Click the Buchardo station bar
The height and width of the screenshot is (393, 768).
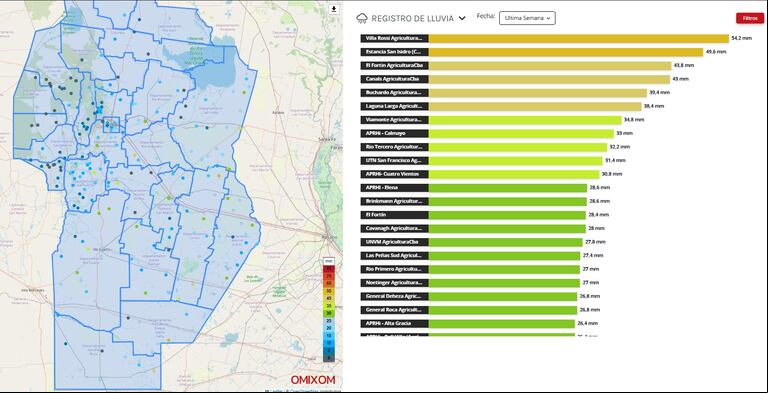(538, 93)
